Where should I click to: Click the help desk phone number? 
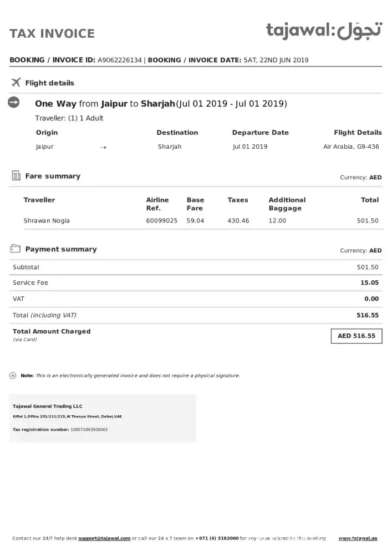point(217,538)
